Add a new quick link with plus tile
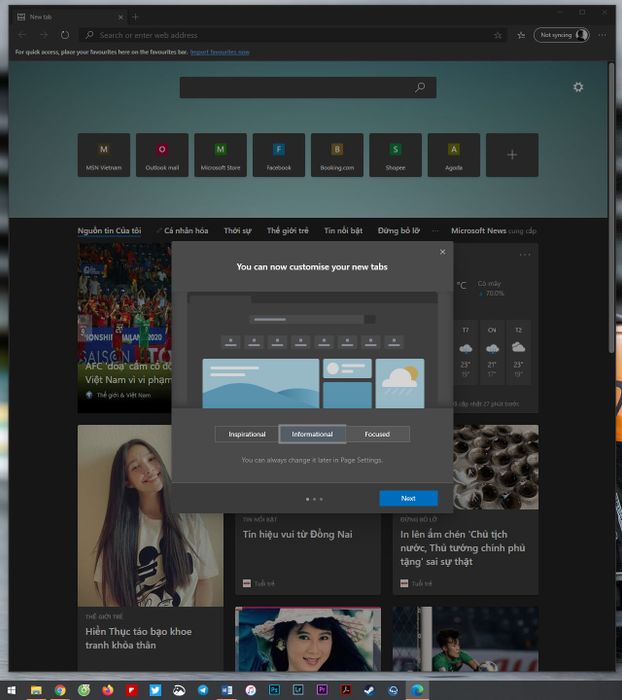Viewport: 622px width, 700px height. click(x=512, y=155)
